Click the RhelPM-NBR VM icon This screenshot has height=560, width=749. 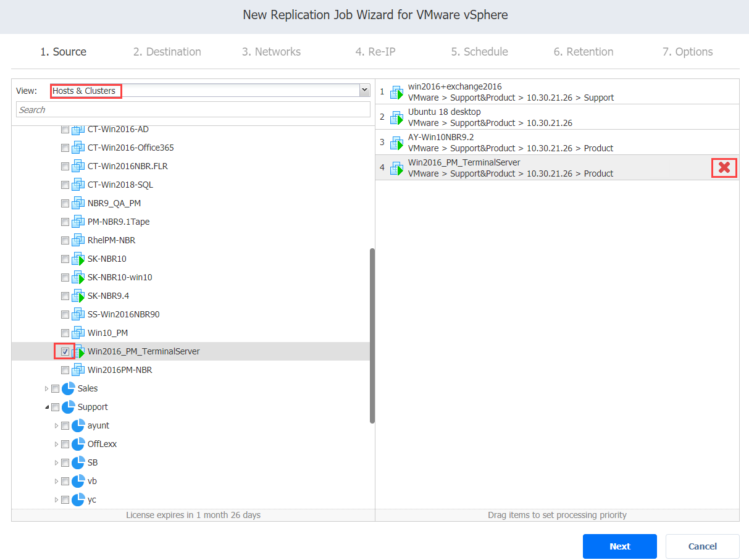pos(78,241)
